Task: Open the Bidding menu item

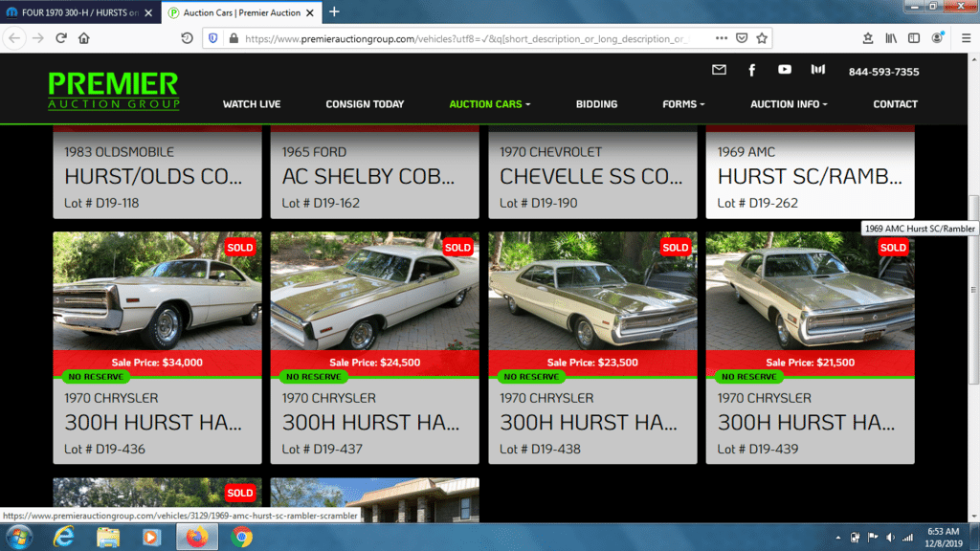Action: (x=596, y=104)
